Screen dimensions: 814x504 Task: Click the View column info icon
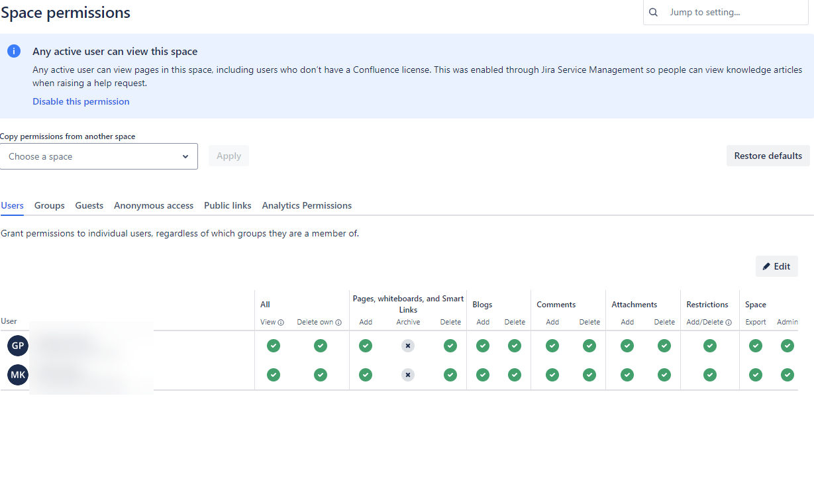(x=281, y=323)
